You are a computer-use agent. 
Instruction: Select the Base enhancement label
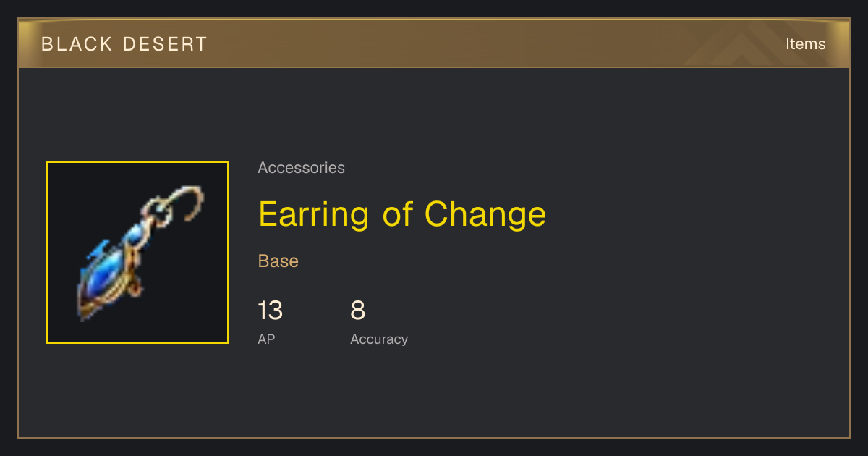pyautogui.click(x=278, y=261)
